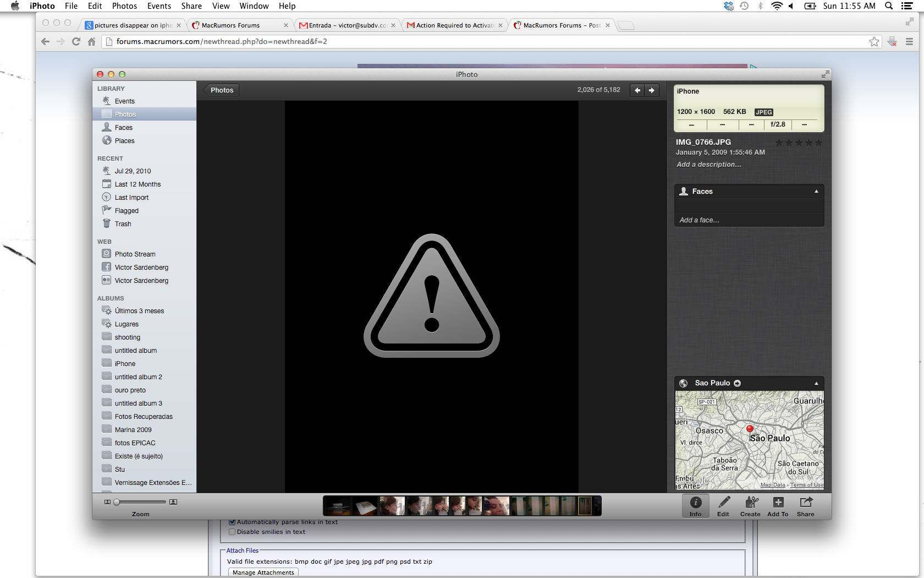Open the Share menu
Viewport: 924px width, 578px height.
coord(191,6)
